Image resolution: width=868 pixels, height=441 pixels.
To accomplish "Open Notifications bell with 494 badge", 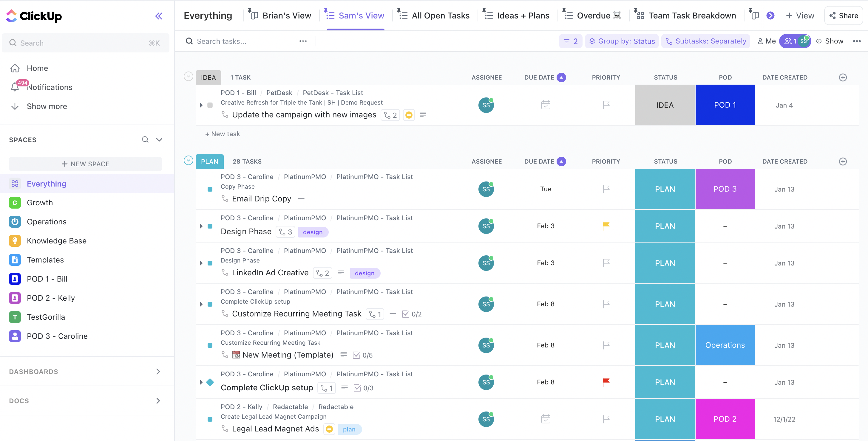I will pos(15,87).
